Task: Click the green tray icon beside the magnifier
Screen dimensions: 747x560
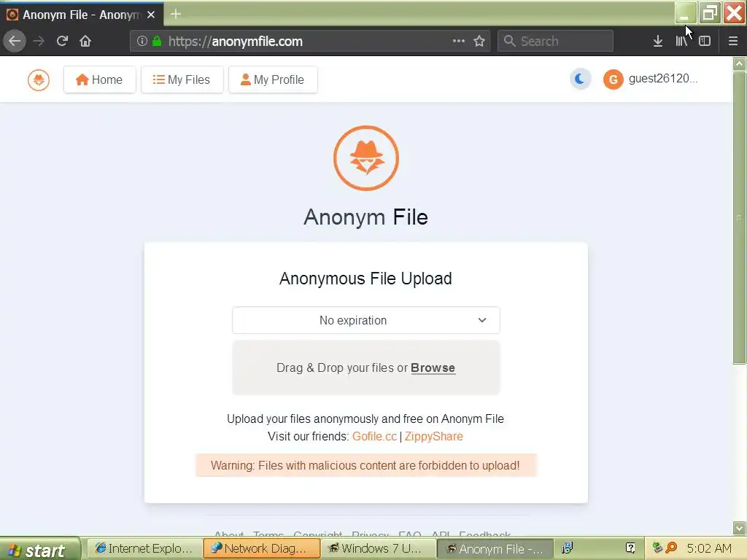Action: pyautogui.click(x=657, y=548)
